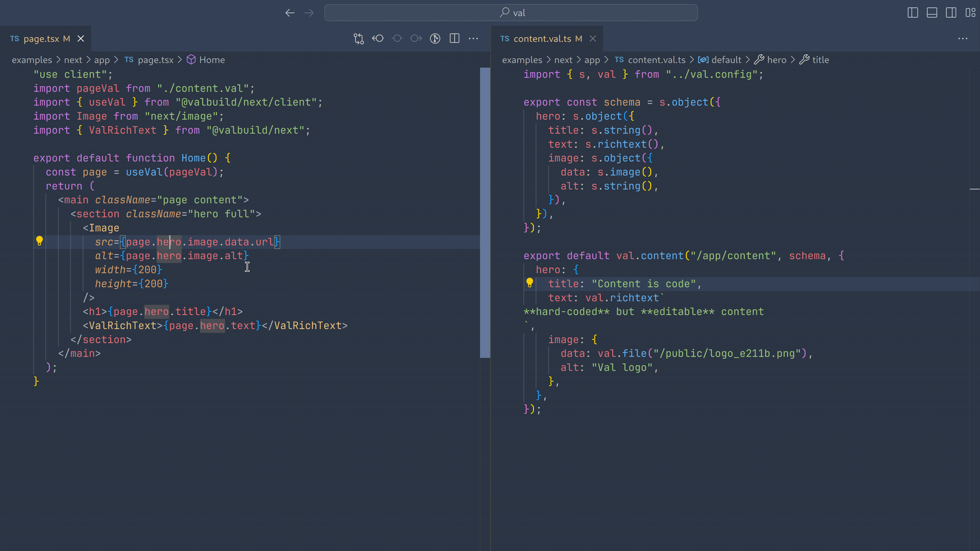
Task: Open the git graph branch icon
Action: coord(435,39)
